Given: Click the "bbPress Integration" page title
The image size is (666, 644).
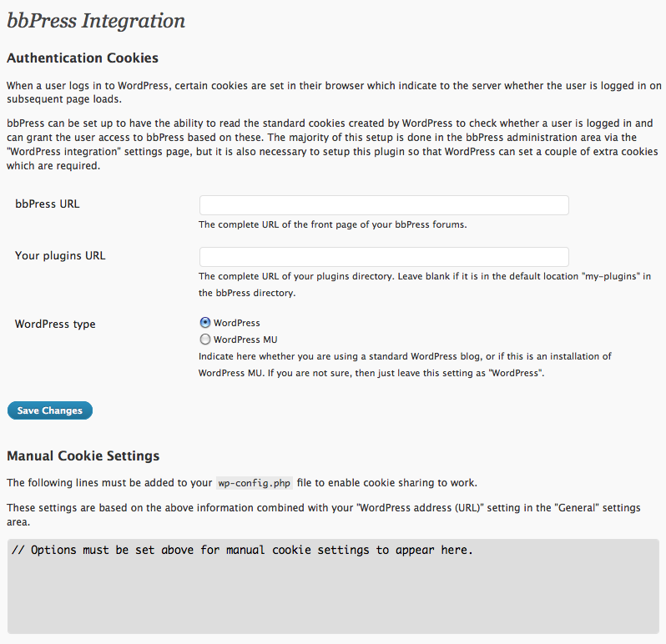Looking at the screenshot, I should point(96,21).
